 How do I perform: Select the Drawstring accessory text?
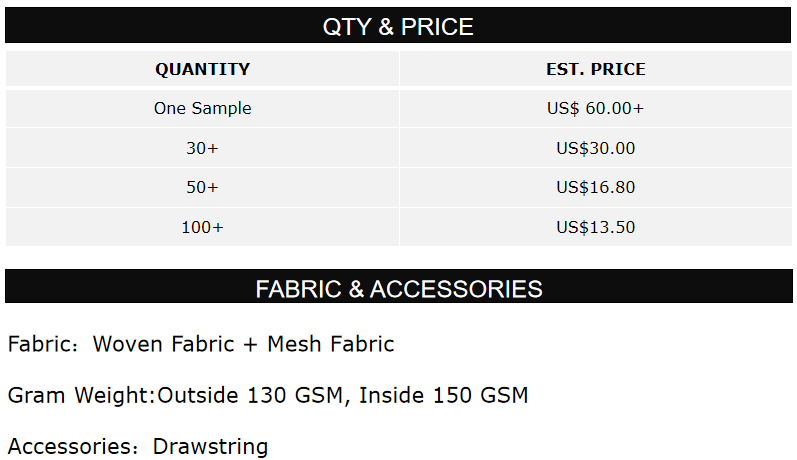click(210, 446)
